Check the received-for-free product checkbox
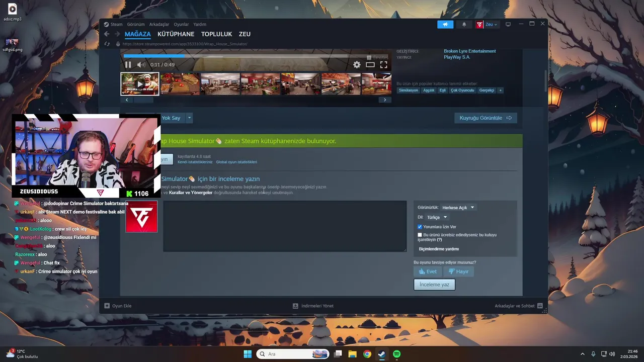Screen dimensions: 644x362 [420, 235]
